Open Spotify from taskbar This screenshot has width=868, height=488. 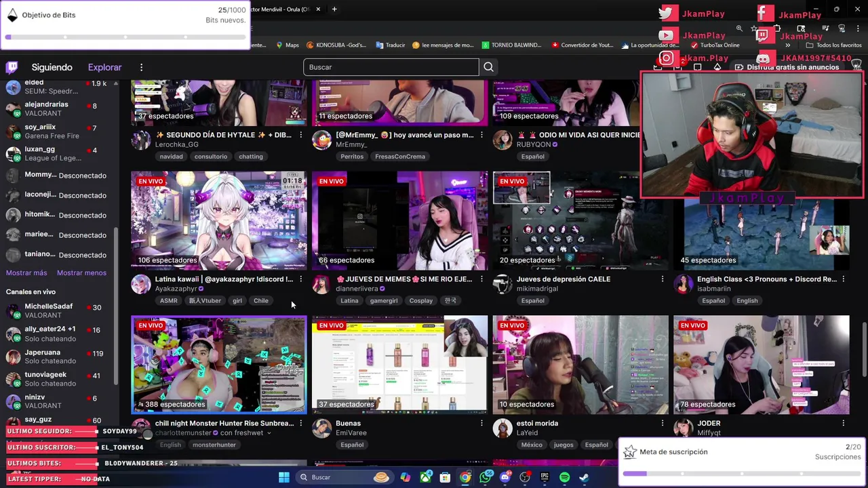(564, 477)
